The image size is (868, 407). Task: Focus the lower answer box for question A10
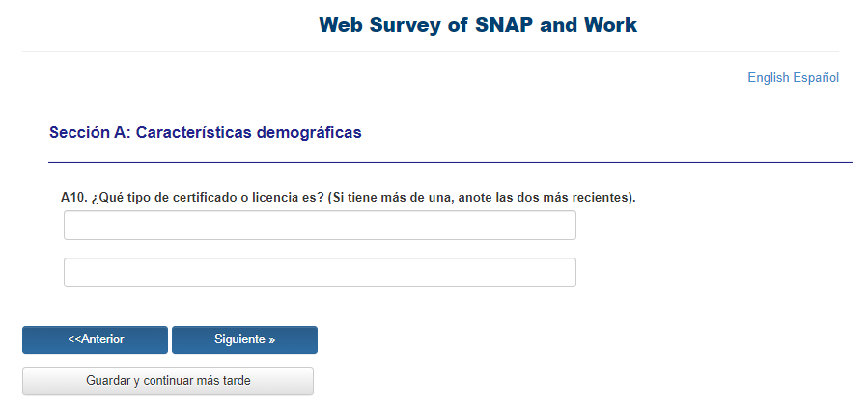coord(320,272)
